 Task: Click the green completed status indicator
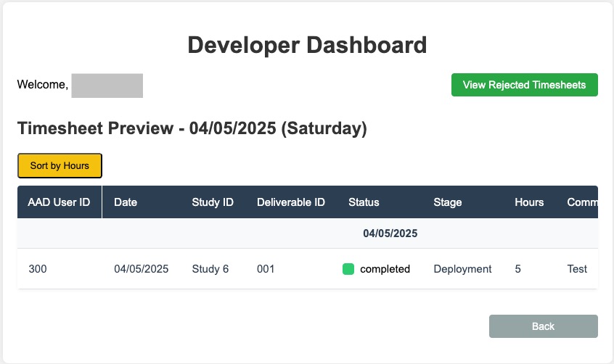[x=348, y=269]
